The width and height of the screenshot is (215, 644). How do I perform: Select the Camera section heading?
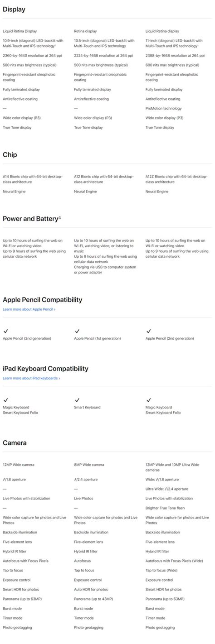pos(15,443)
